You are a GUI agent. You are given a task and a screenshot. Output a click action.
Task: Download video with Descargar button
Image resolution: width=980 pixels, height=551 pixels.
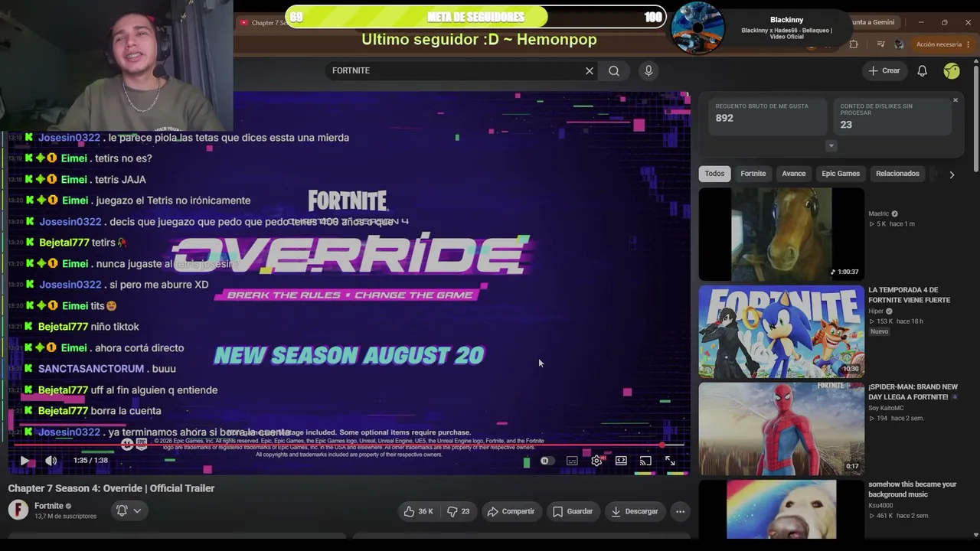coord(635,511)
